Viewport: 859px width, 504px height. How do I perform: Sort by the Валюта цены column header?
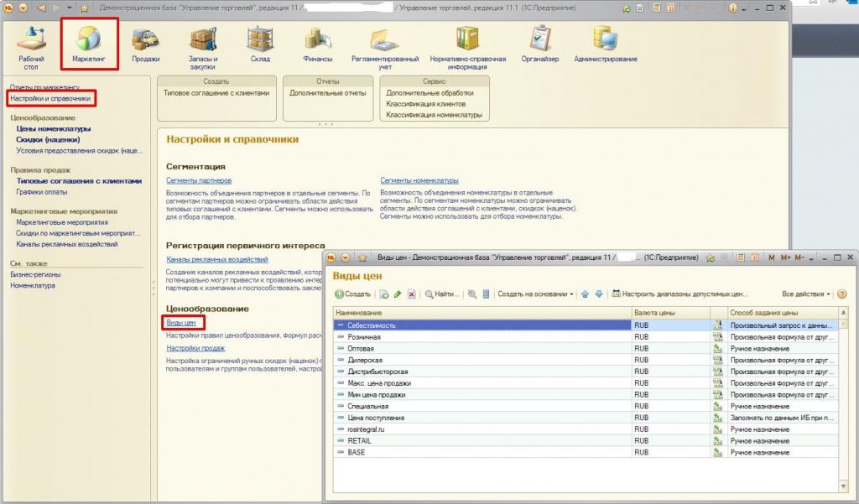tap(670, 313)
